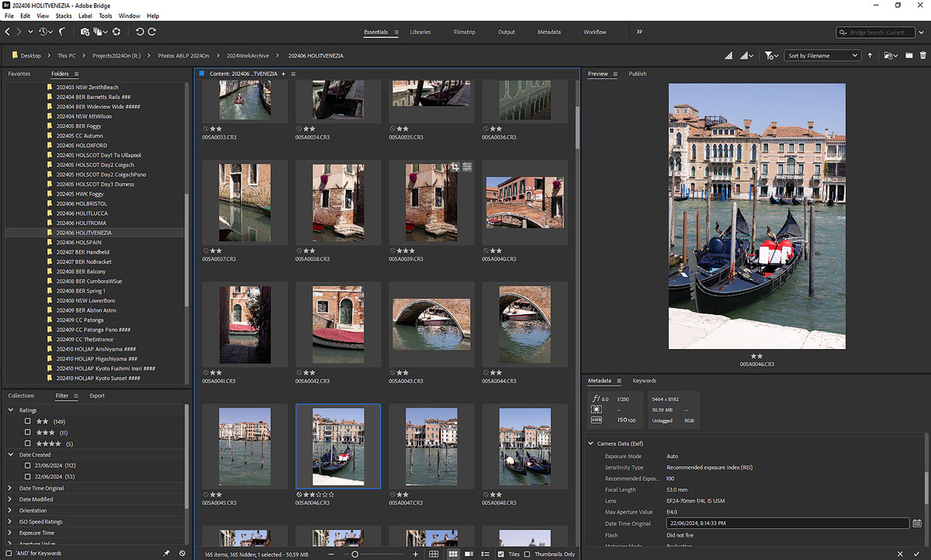Screen dimensions: 931x560
Task: Open the Stacks menu
Action: [64, 16]
